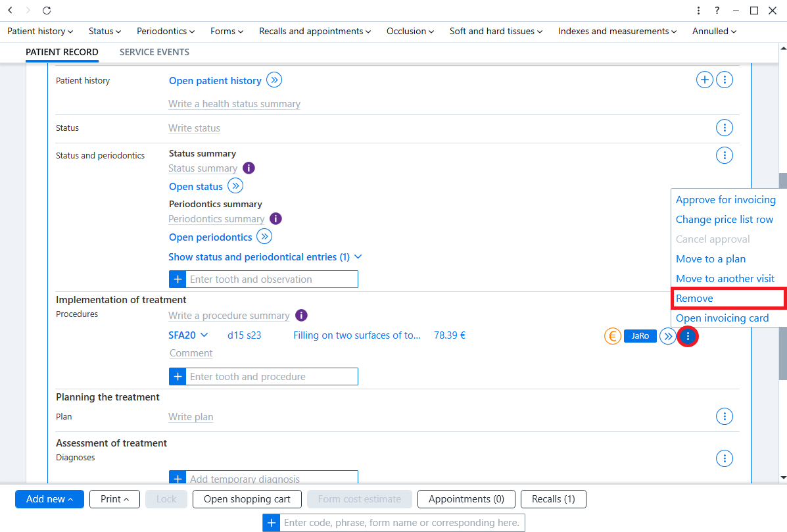Expand the Periodontics top menu
The height and width of the screenshot is (532, 787).
166,31
